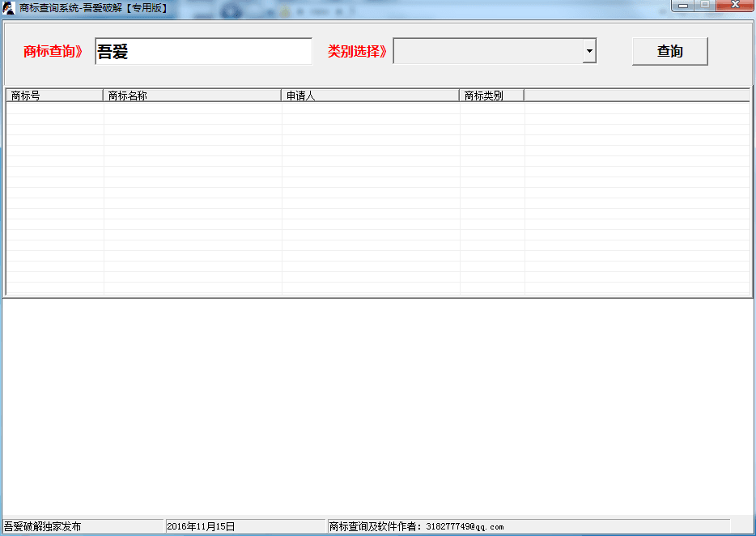This screenshot has width=756, height=536.
Task: Sort by the 申请人 column header
Action: [x=370, y=96]
